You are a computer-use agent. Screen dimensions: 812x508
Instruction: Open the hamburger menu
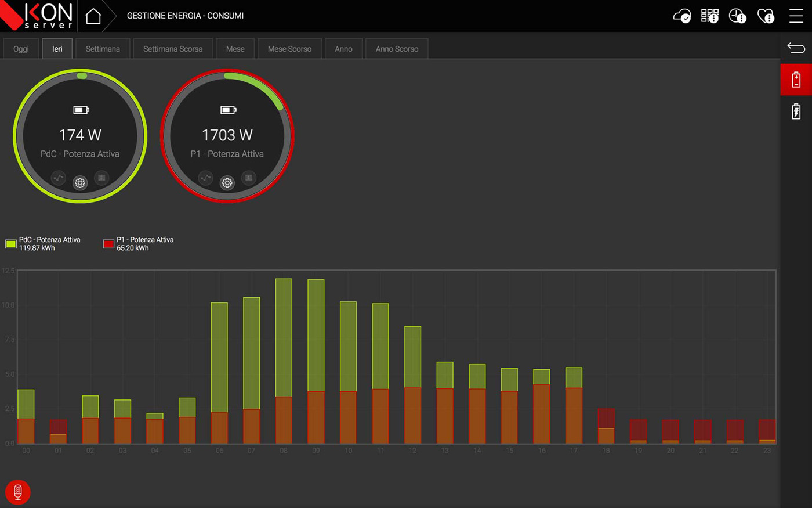pos(796,16)
